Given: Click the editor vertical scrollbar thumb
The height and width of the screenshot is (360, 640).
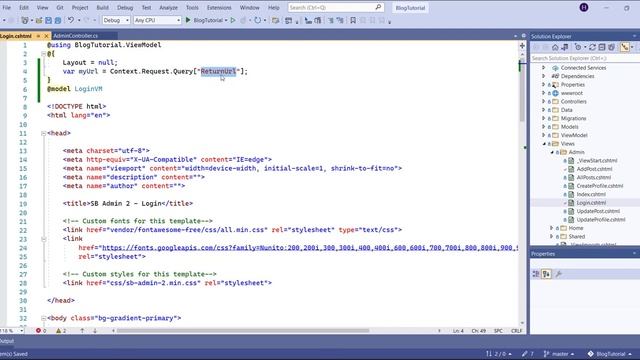Looking at the screenshot, I should [x=522, y=91].
